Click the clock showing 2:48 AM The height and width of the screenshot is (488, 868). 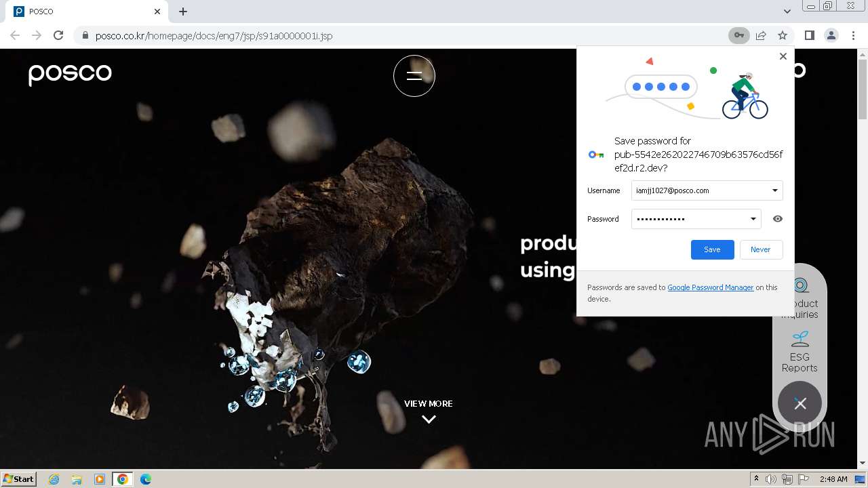(x=833, y=479)
